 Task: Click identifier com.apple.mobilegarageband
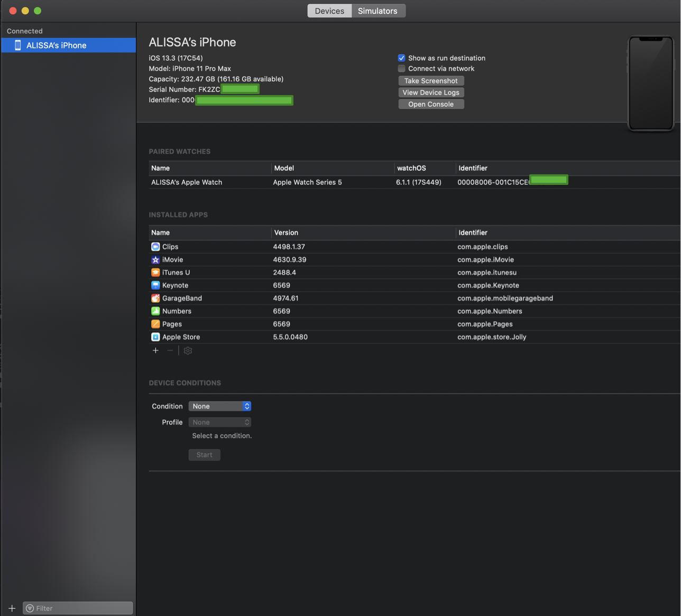pyautogui.click(x=505, y=298)
